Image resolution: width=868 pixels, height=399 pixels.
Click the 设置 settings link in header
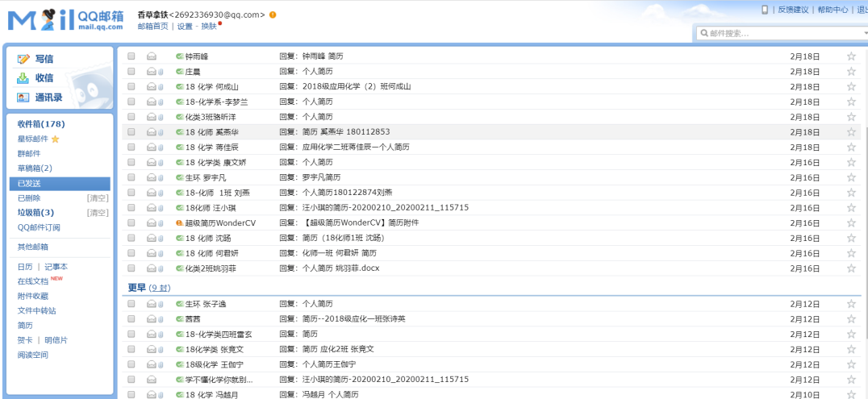click(185, 26)
